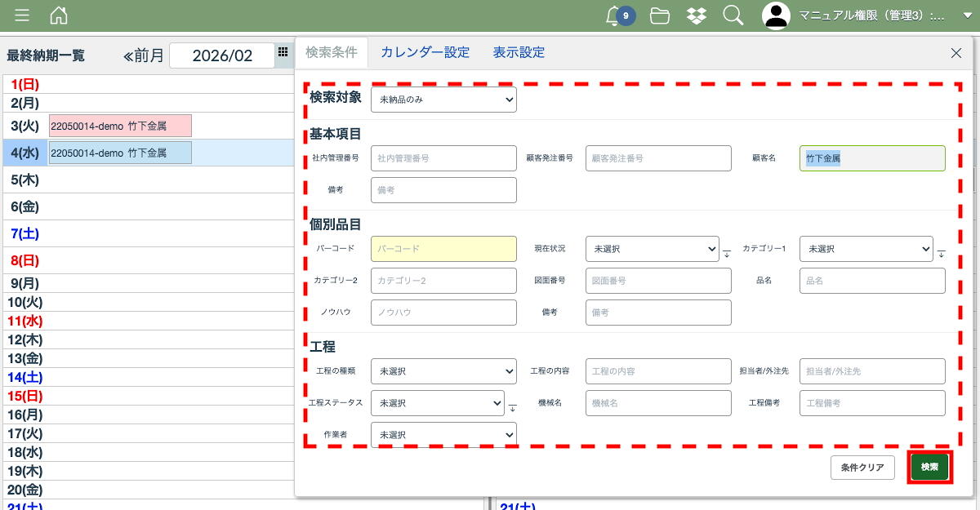Click the 条件クリア button
The image size is (980, 510).
tap(862, 468)
